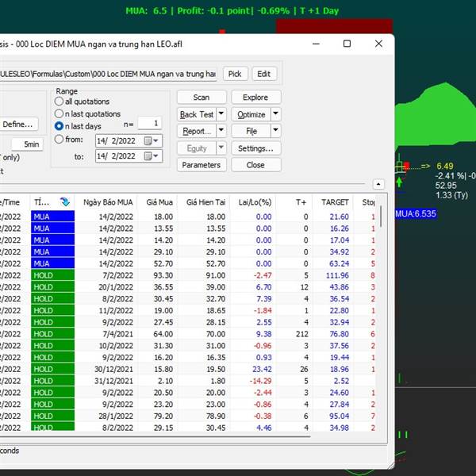Open the Back Test dropdown arrow
The height and width of the screenshot is (476, 476).
221,114
